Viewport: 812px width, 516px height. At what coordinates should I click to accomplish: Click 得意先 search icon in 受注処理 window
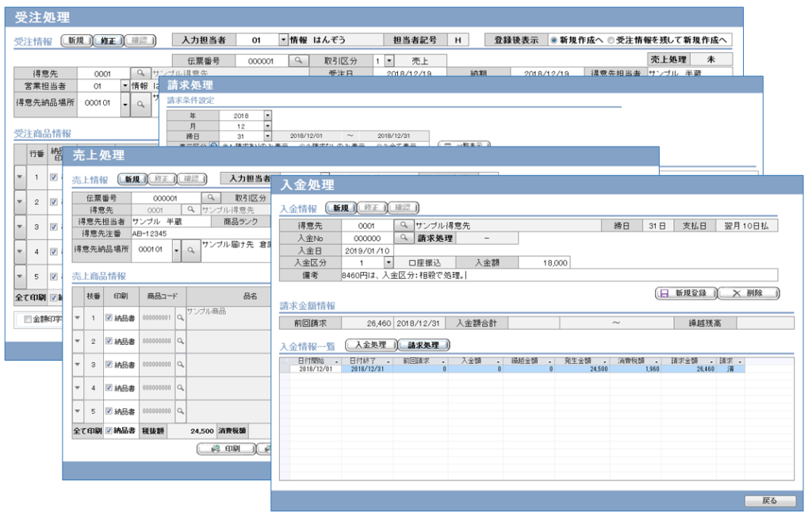pos(140,74)
